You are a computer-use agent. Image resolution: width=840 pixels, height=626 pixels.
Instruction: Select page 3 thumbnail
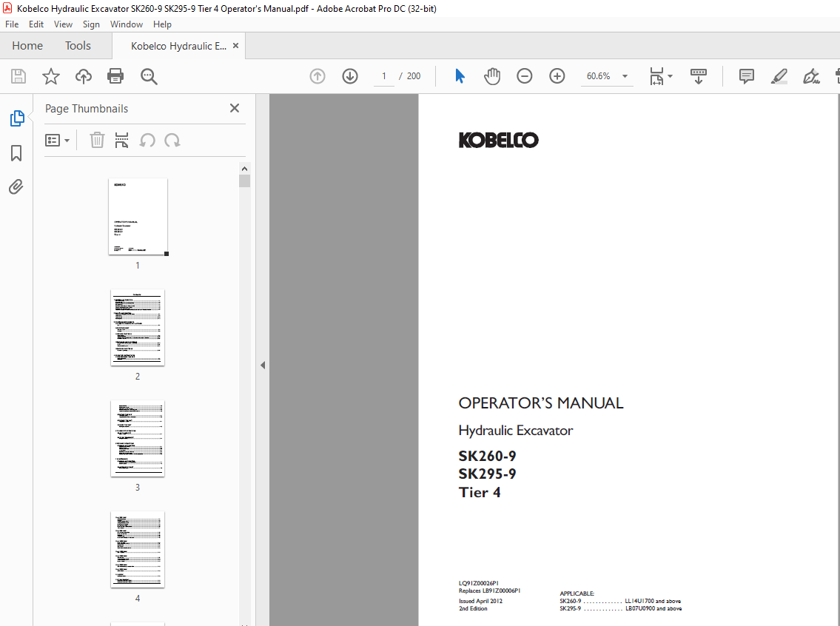(138, 438)
